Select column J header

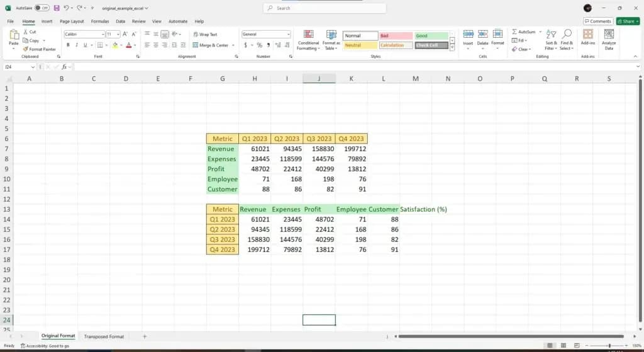(319, 79)
